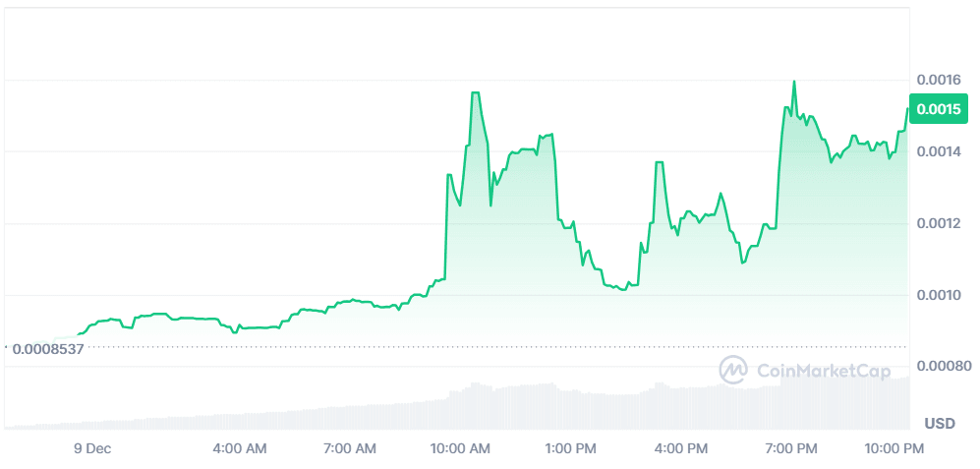This screenshot has height=469, width=980.
Task: Click the 0.00080 price axis label
Action: [941, 367]
